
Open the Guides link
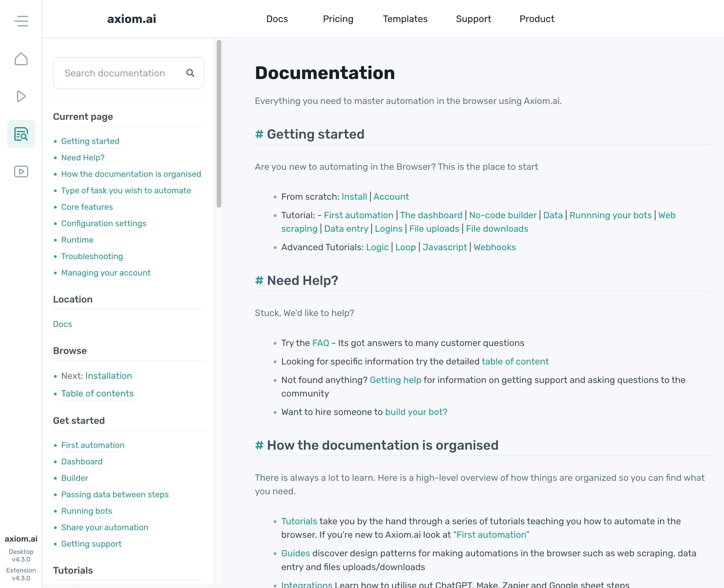tap(296, 553)
